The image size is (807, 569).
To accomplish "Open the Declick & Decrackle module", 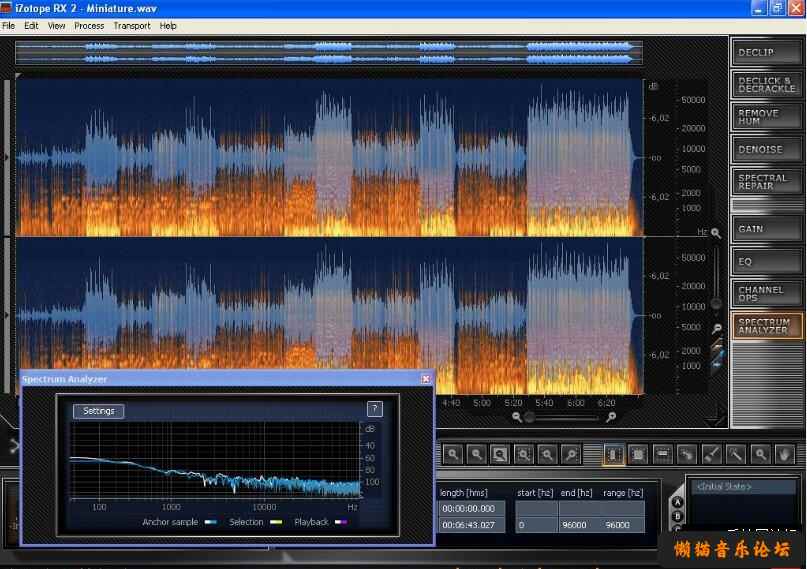I will click(x=767, y=84).
